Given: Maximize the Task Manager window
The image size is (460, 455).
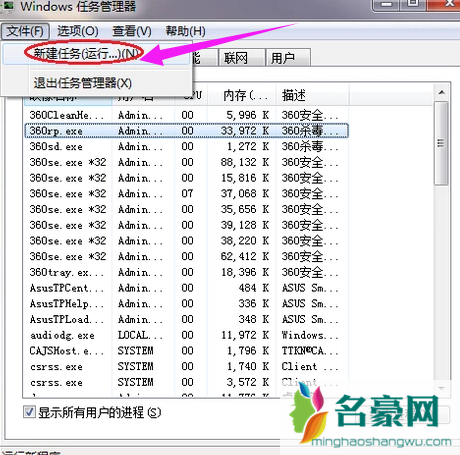Looking at the screenshot, I should tap(413, 4).
